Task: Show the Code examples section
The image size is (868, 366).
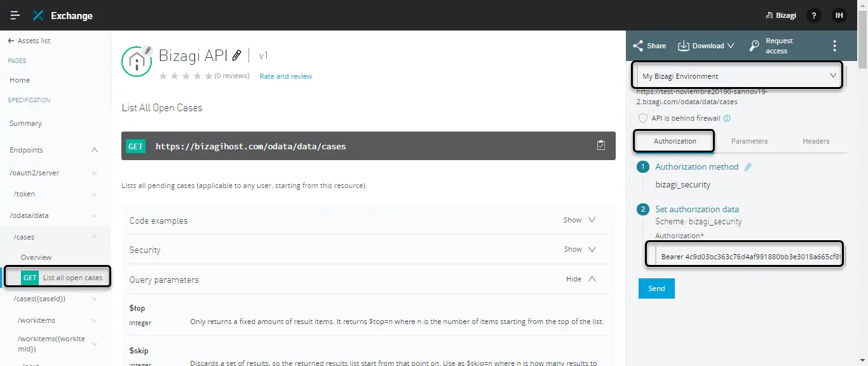Action: (580, 220)
